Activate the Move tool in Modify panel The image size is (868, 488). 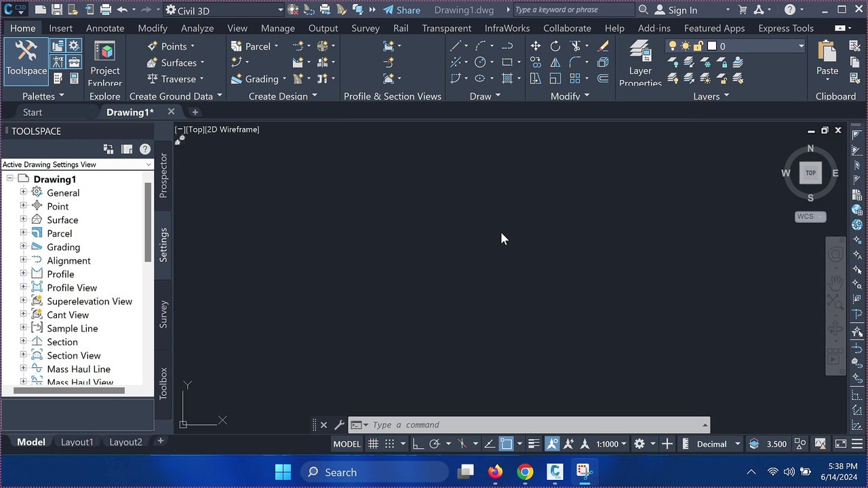pos(536,46)
